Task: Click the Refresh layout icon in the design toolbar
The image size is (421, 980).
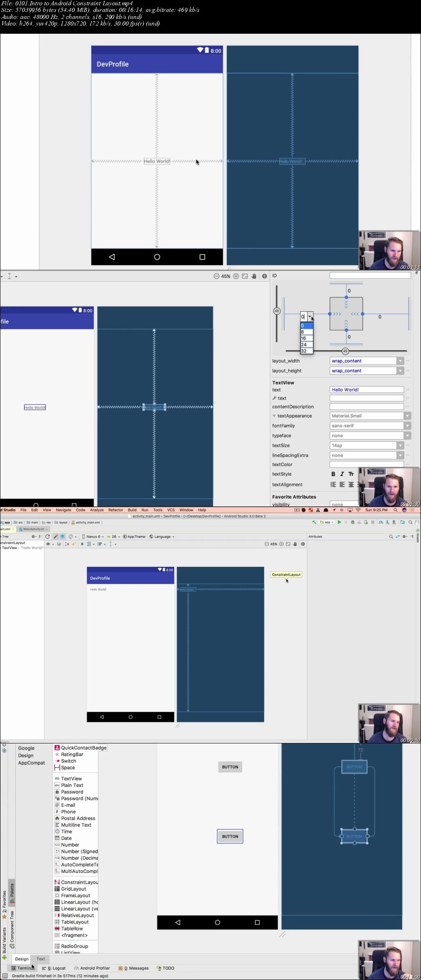Action: (x=48, y=536)
